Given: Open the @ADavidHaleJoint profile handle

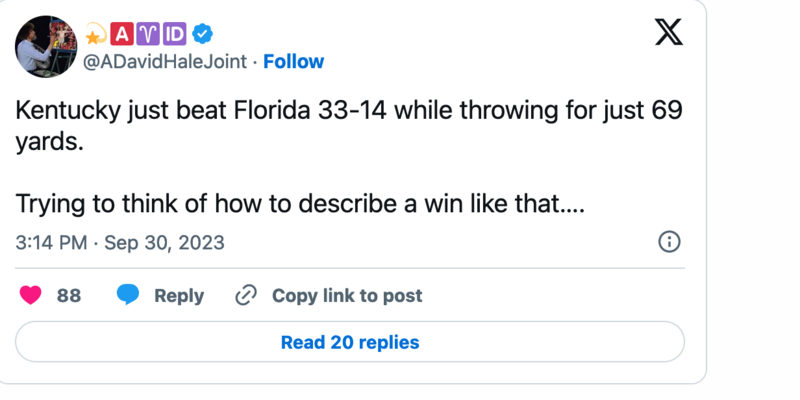Looking at the screenshot, I should [x=163, y=61].
